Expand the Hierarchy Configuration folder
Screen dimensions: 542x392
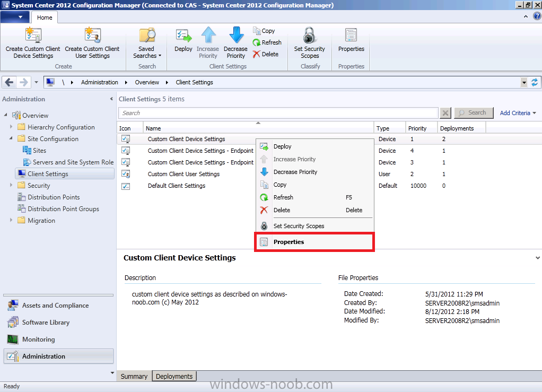(11, 127)
